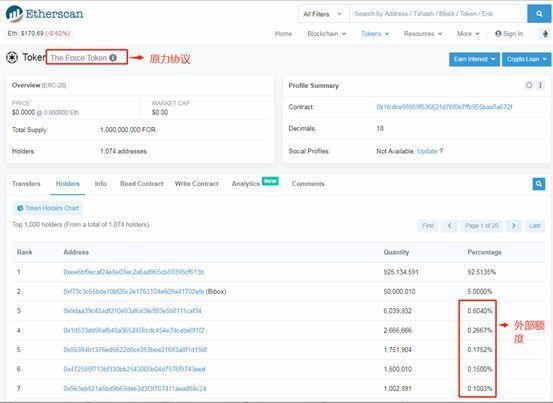Expand the Blockchain menu
The width and height of the screenshot is (553, 403).
point(327,34)
